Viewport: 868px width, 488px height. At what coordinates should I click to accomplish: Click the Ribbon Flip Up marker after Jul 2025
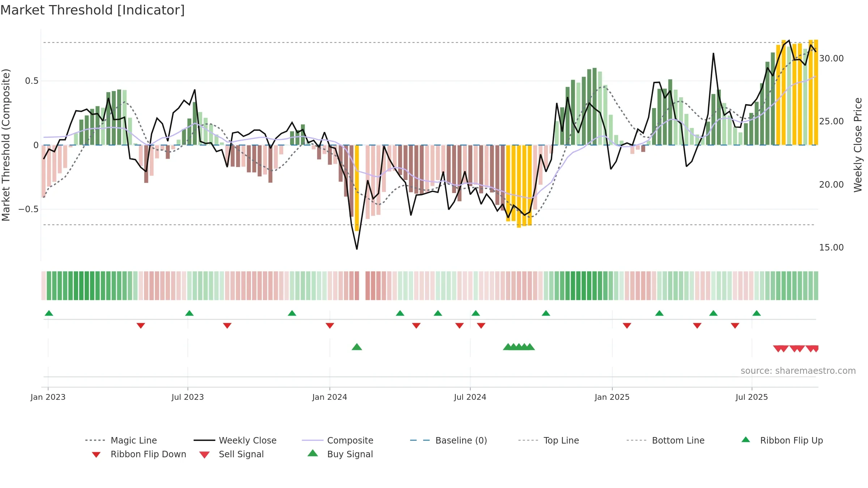point(757,313)
